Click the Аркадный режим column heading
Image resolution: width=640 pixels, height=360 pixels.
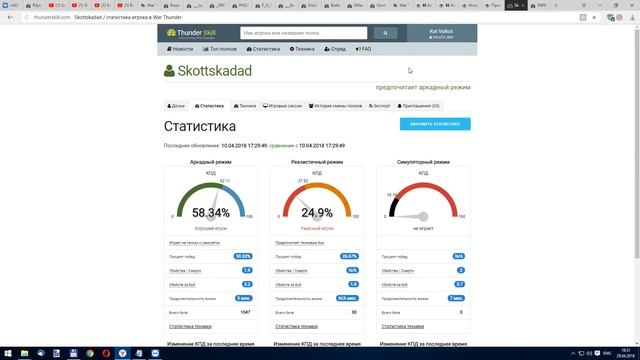[x=211, y=162]
